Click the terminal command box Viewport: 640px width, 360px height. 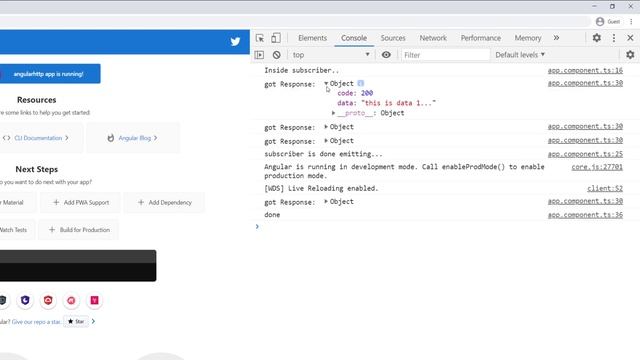pos(78,266)
